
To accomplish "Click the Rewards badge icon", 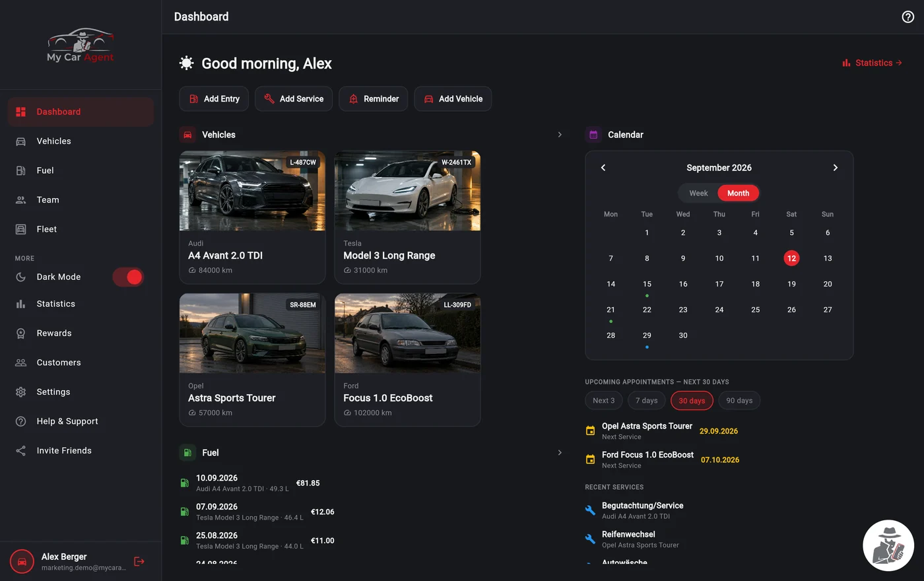I will [x=20, y=333].
